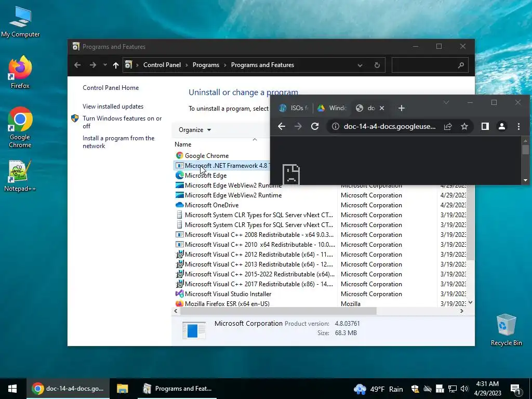532x399 pixels.
Task: Open My Computer desktop icon
Action: (x=20, y=22)
